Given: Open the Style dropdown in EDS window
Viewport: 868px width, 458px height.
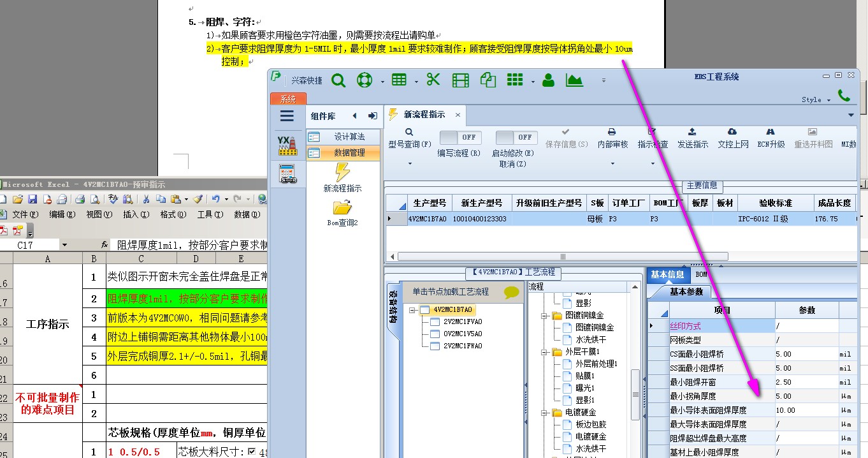Looking at the screenshot, I should point(816,100).
